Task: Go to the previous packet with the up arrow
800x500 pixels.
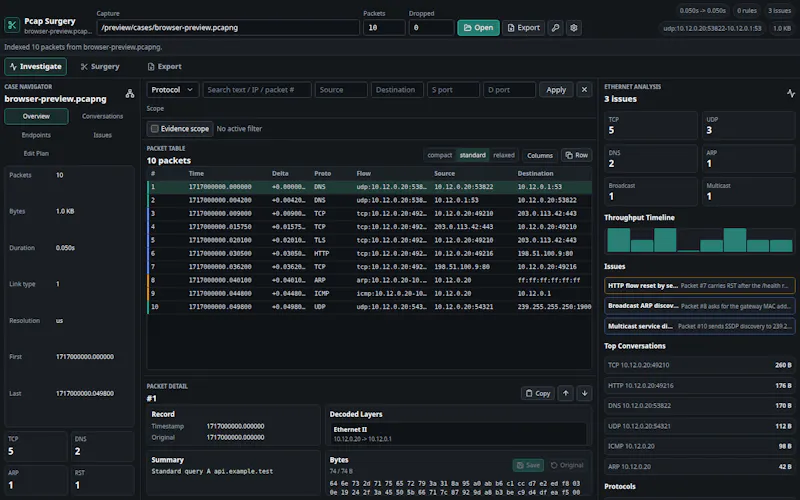Action: pyautogui.click(x=566, y=393)
